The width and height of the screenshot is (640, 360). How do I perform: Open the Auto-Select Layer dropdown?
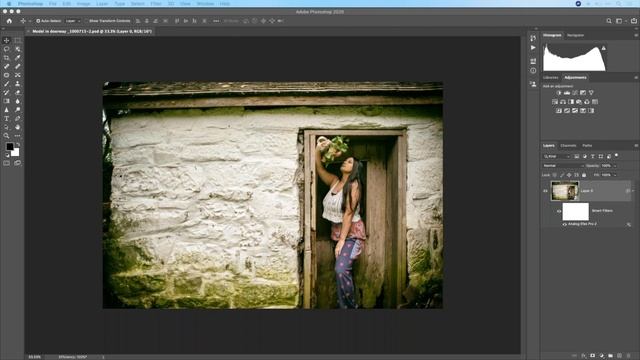pyautogui.click(x=73, y=21)
